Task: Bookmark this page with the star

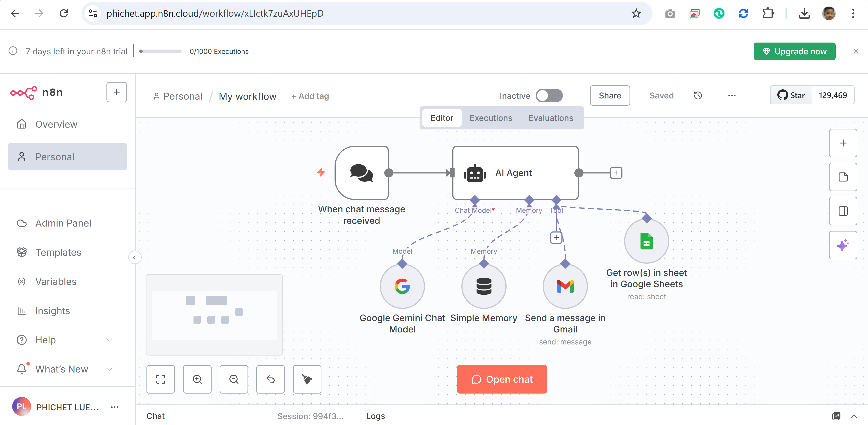Action: point(636,14)
